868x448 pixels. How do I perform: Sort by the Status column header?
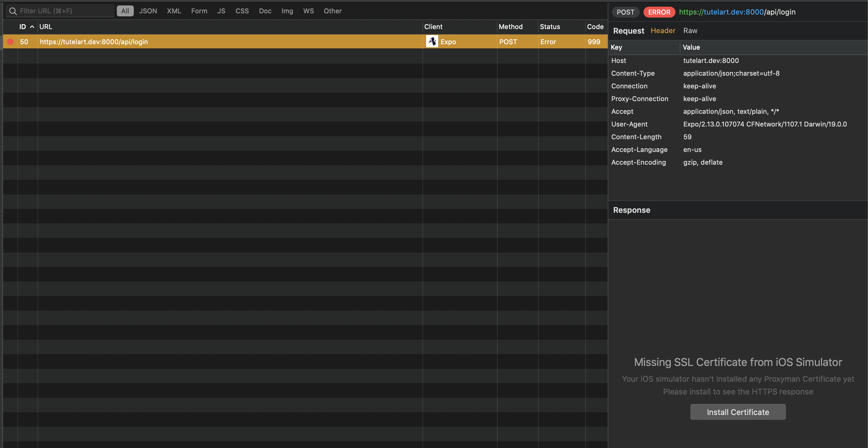(550, 27)
